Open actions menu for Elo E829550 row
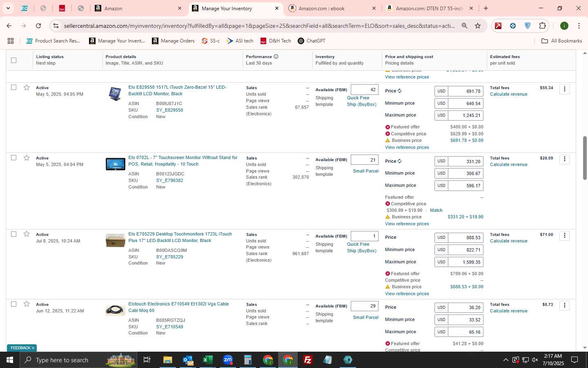Image resolution: width=588 pixels, height=368 pixels. pos(564,89)
